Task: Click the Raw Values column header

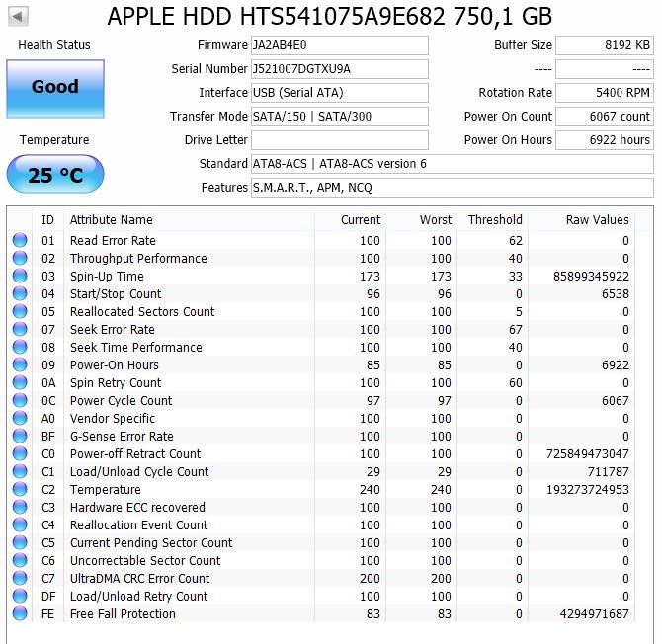Action: 581,219
